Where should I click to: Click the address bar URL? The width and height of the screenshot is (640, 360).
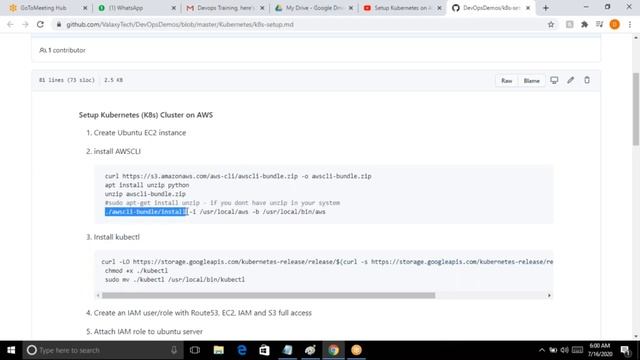point(180,24)
